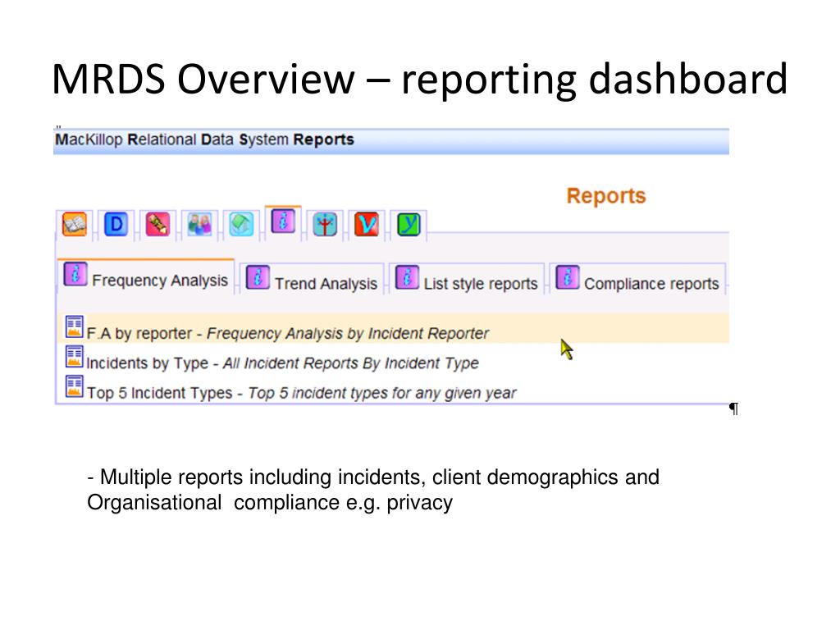Open the green Y icon tab
Viewport: 840px width, 630px height.
409,224
